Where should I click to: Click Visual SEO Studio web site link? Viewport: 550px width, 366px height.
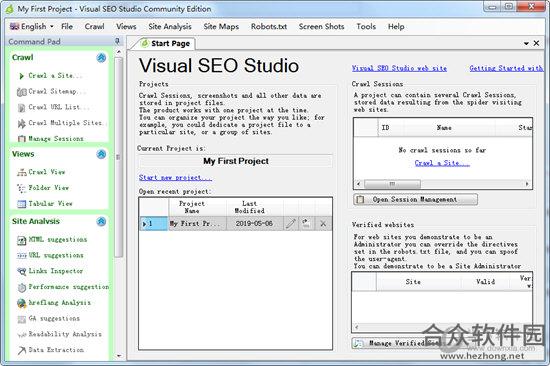click(399, 68)
